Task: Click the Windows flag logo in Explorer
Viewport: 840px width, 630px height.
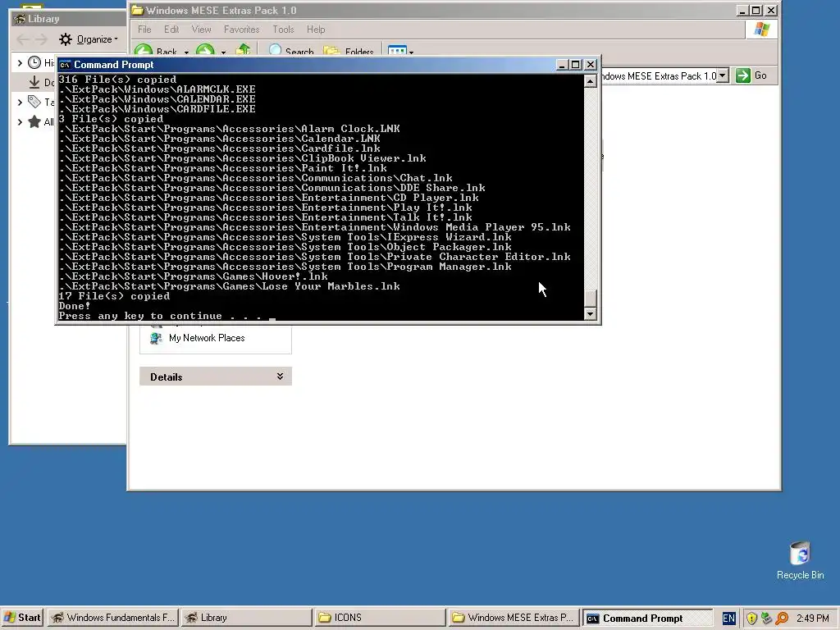Action: point(761,30)
